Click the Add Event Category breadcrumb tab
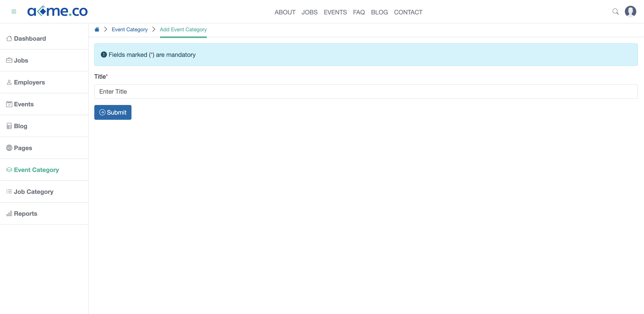 183,30
